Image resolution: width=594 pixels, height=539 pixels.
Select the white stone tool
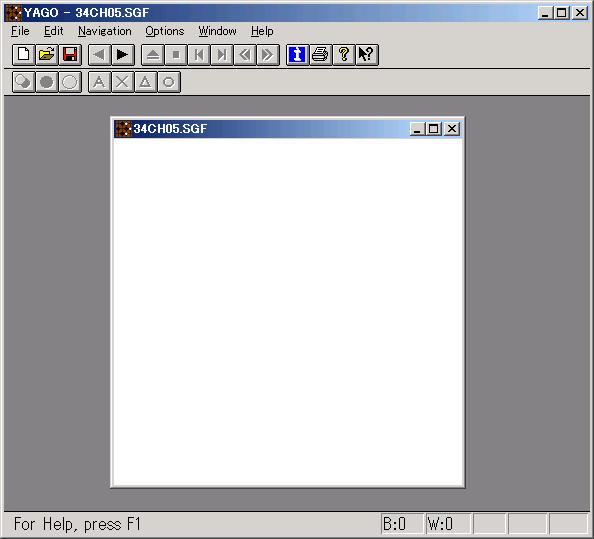70,82
